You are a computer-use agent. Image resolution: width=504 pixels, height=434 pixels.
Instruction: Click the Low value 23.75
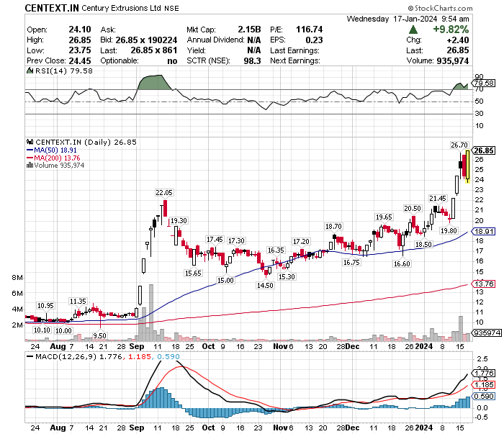pyautogui.click(x=80, y=50)
